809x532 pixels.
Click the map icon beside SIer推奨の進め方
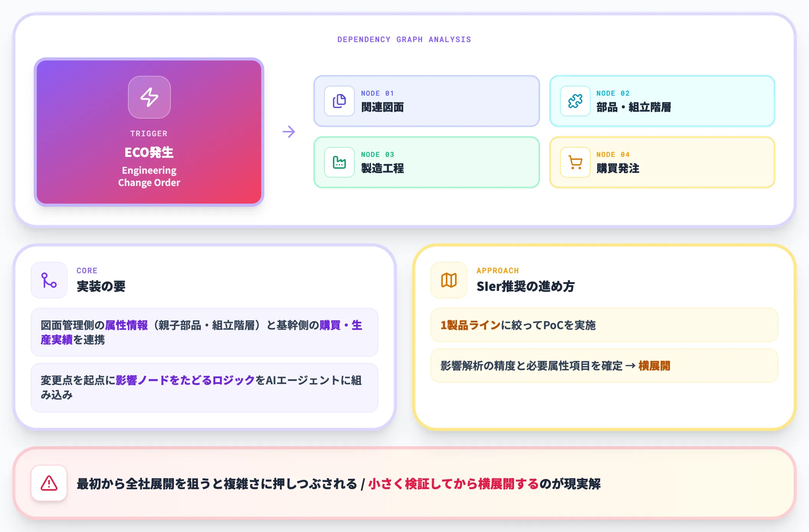coord(449,280)
